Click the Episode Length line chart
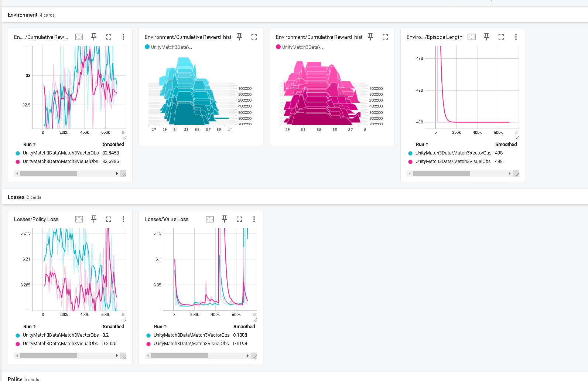This screenshot has height=381, width=588. [472, 87]
